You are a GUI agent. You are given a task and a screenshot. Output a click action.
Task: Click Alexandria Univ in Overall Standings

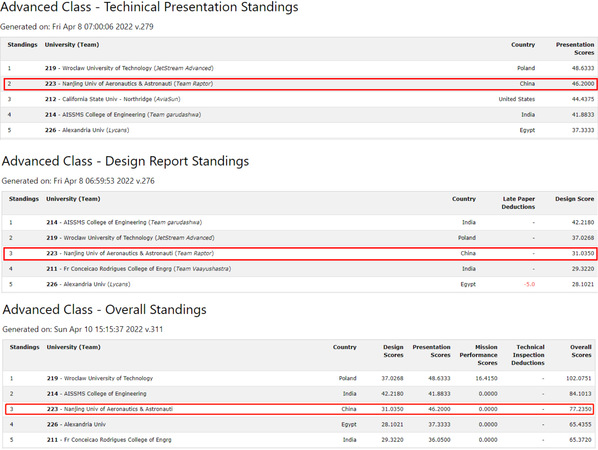tap(76, 424)
